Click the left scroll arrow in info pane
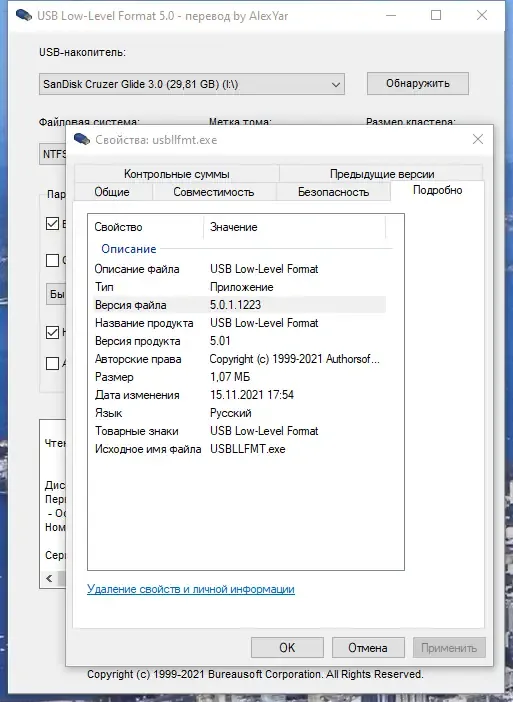The height and width of the screenshot is (702, 513). (49, 578)
